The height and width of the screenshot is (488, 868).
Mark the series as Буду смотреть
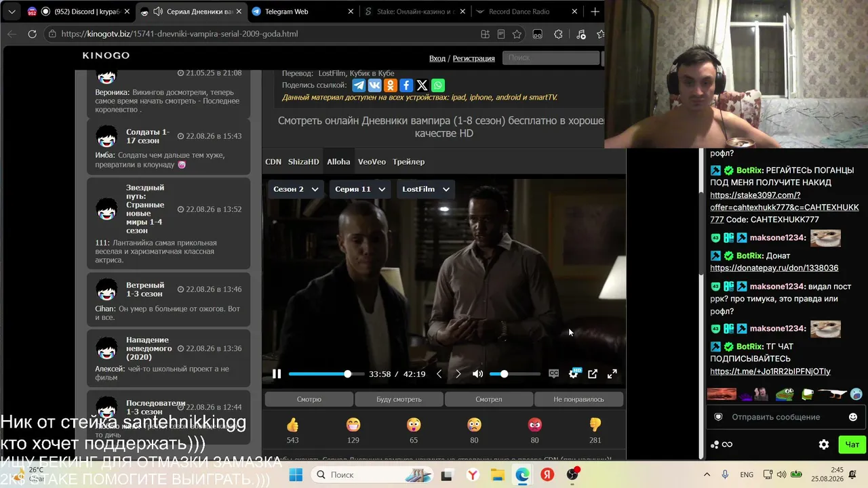(399, 399)
